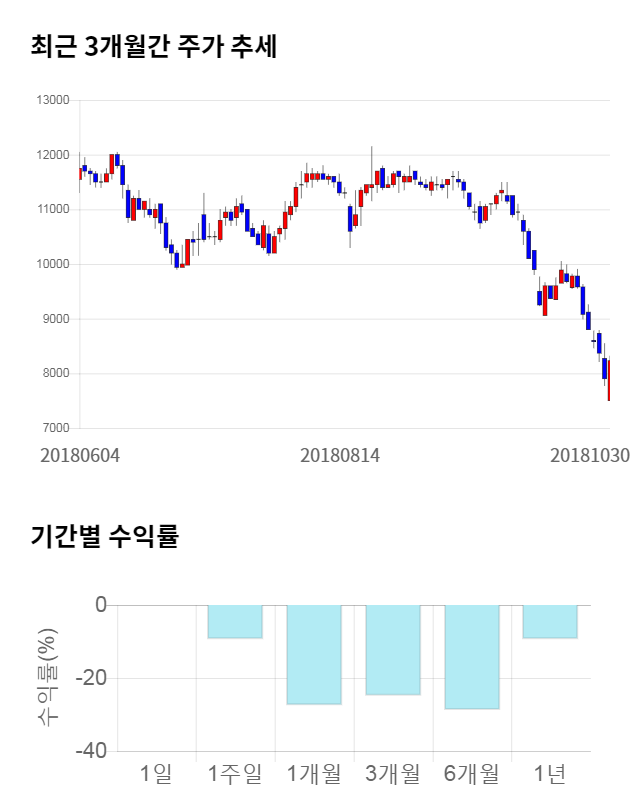Click the 6개월 return bar

472,656
